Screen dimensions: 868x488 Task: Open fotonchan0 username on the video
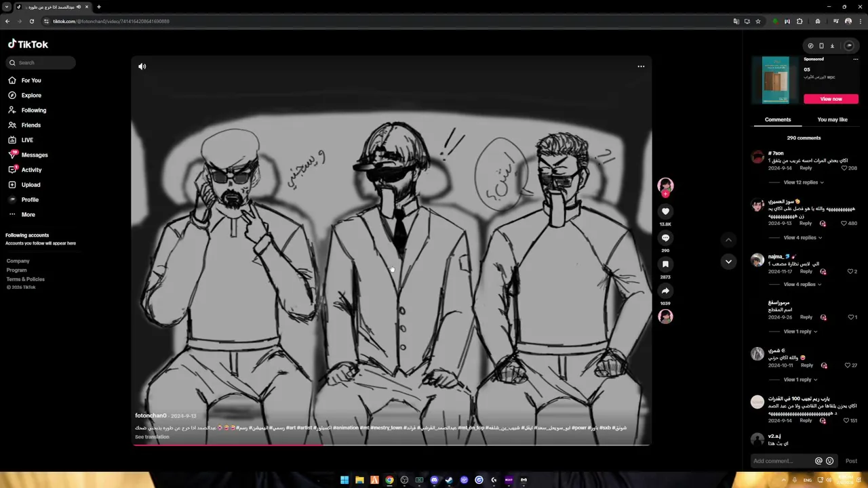151,415
